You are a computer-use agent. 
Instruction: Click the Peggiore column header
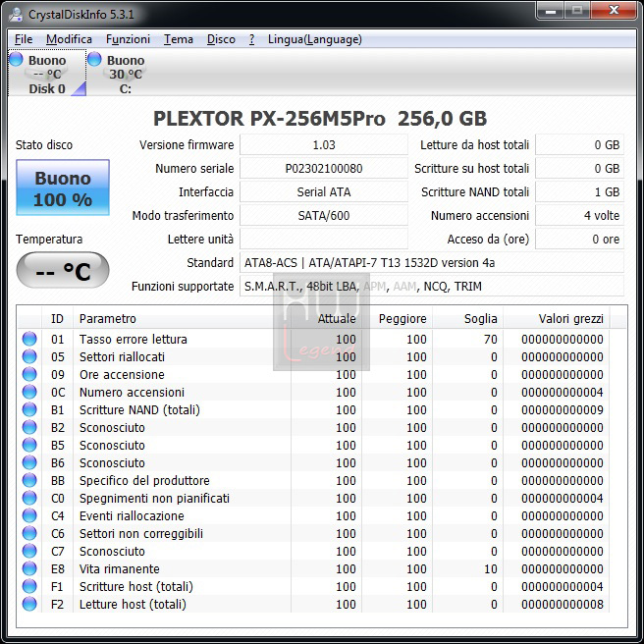pos(398,319)
